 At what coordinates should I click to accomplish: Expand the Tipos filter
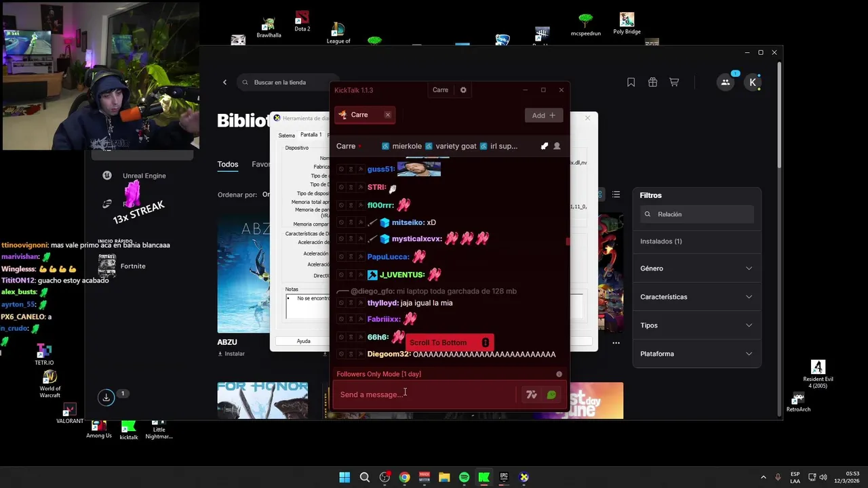696,325
